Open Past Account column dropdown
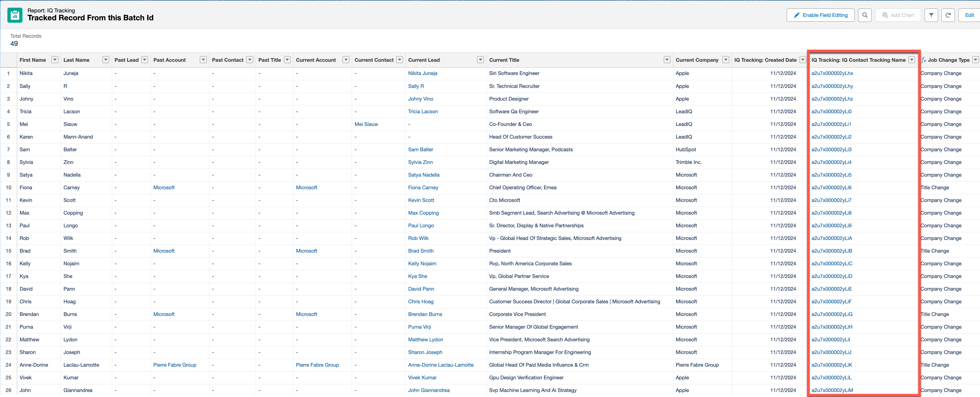The width and height of the screenshot is (980, 397). click(203, 60)
